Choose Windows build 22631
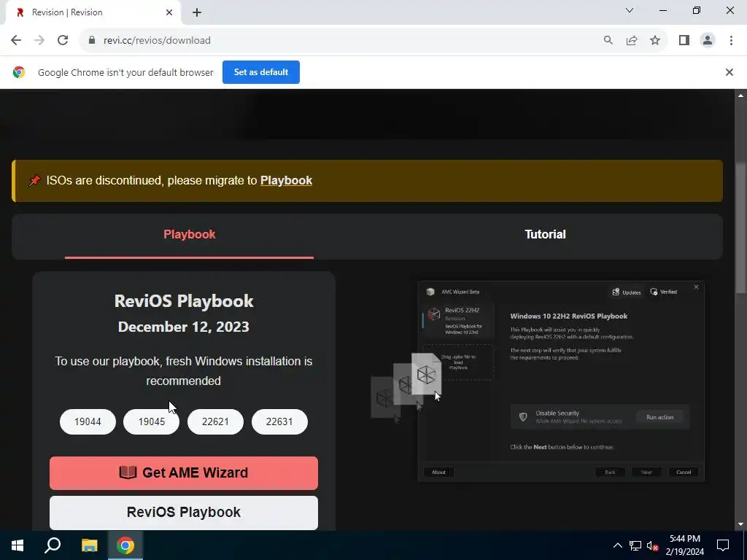The image size is (747, 560). coord(279,422)
